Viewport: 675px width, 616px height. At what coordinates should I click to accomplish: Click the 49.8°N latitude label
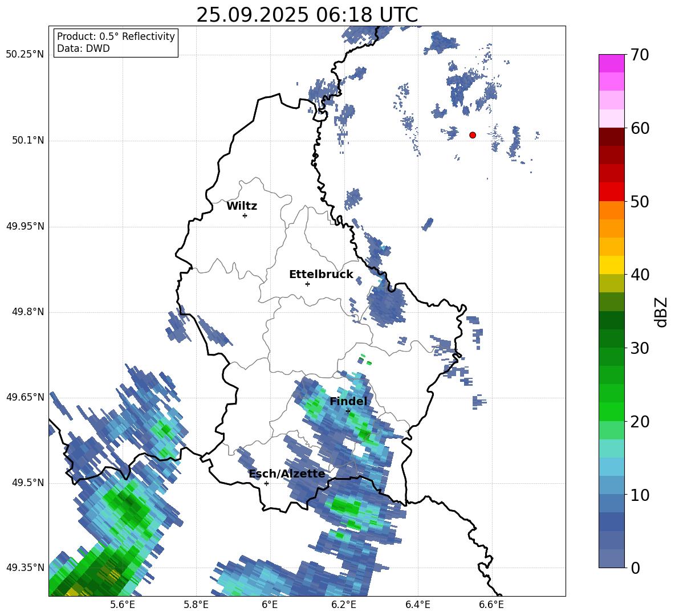[x=28, y=312]
